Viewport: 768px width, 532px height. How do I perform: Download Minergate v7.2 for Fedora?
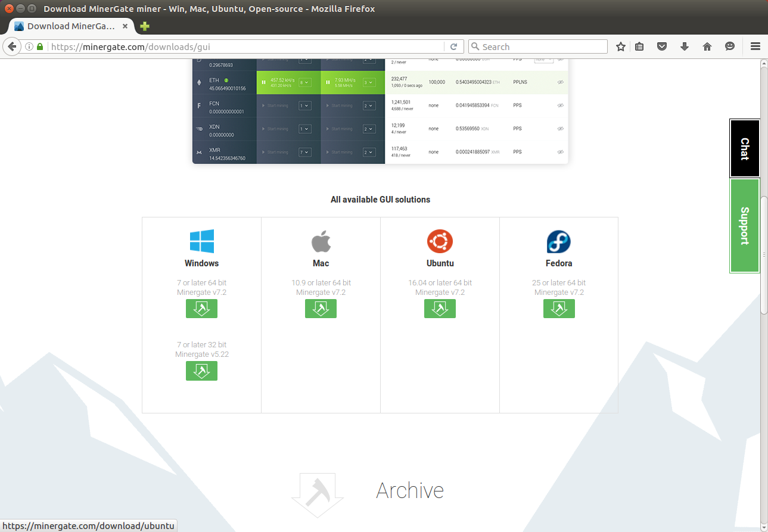pos(559,309)
